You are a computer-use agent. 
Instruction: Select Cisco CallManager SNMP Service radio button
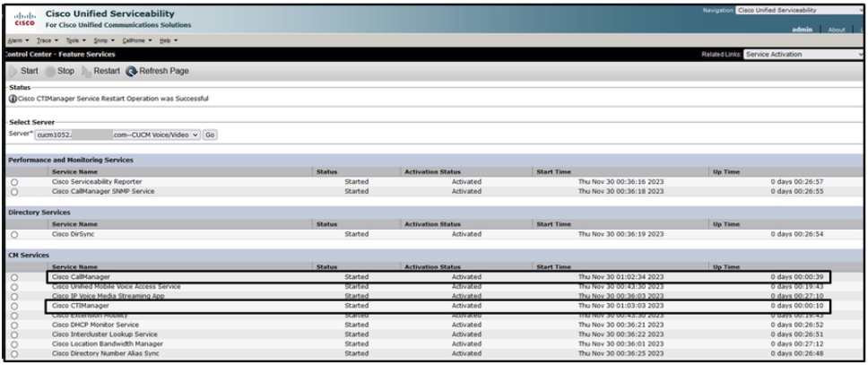[14, 192]
